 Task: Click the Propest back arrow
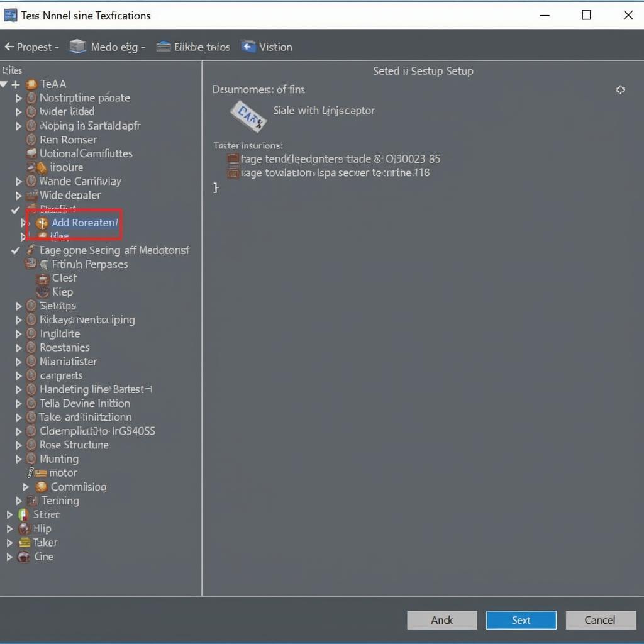[9, 47]
